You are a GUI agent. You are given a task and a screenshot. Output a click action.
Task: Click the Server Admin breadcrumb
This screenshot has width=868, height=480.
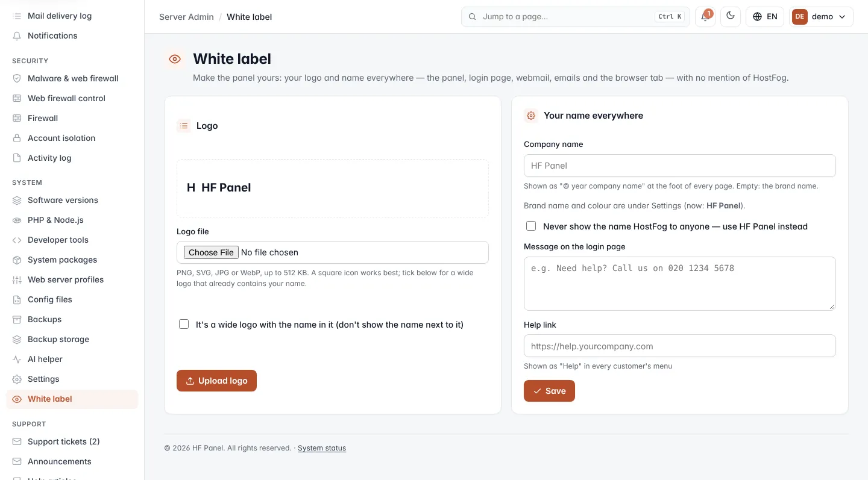pos(186,17)
